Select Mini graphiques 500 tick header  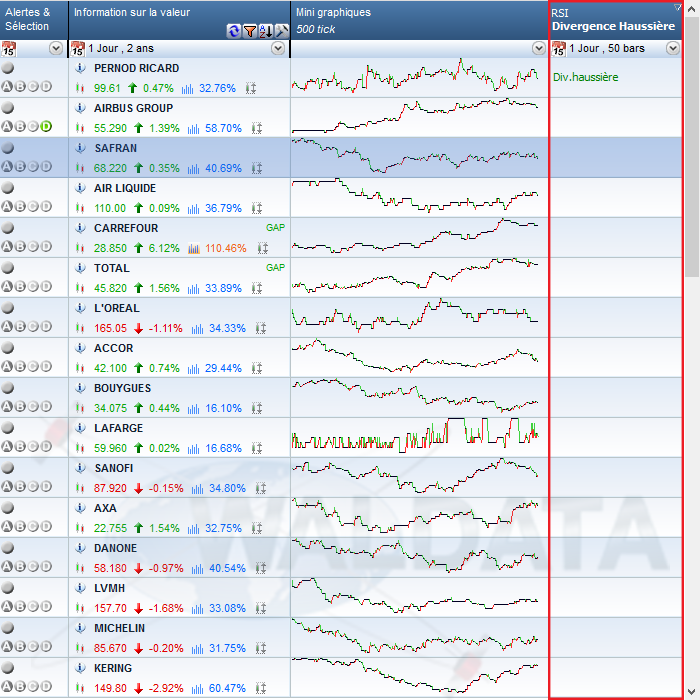[x=419, y=20]
